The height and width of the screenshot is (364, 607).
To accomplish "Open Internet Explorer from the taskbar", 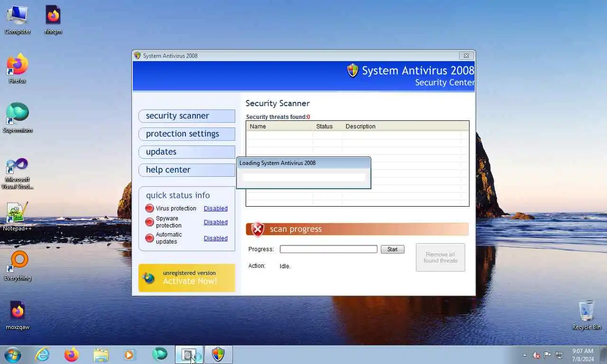I will (x=42, y=355).
